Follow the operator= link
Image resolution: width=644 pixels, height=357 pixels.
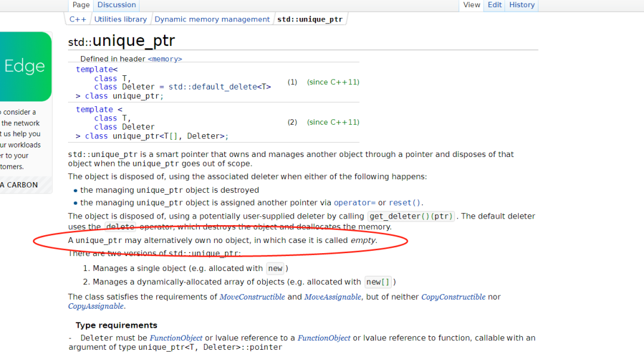(354, 203)
